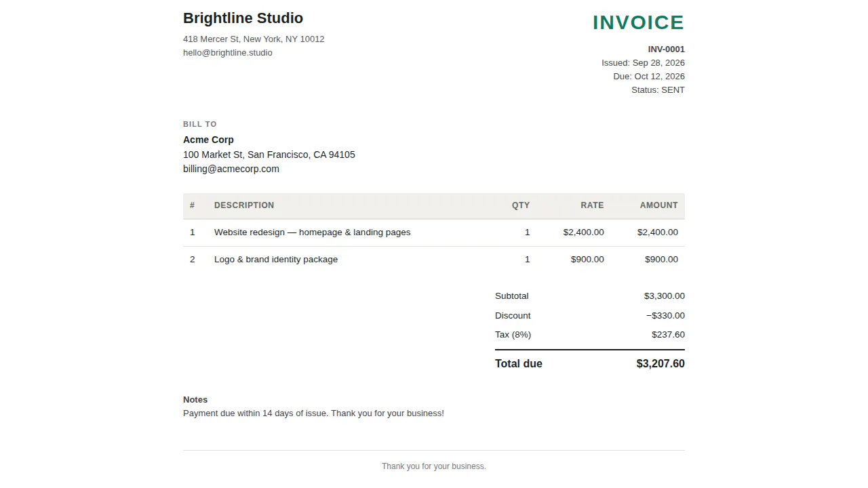This screenshot has height=488, width=868.
Task: Select the address 418 Mercer St, New York
Action: tap(254, 39)
